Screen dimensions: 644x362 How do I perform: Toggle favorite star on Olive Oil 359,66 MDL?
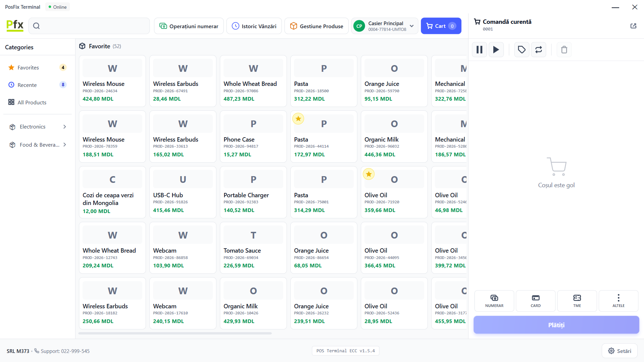pyautogui.click(x=368, y=174)
